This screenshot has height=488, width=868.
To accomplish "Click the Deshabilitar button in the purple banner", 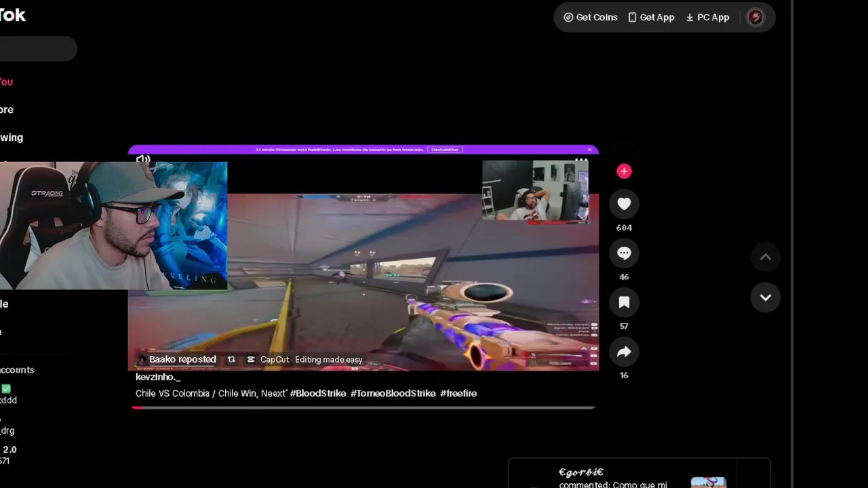I will tap(445, 149).
